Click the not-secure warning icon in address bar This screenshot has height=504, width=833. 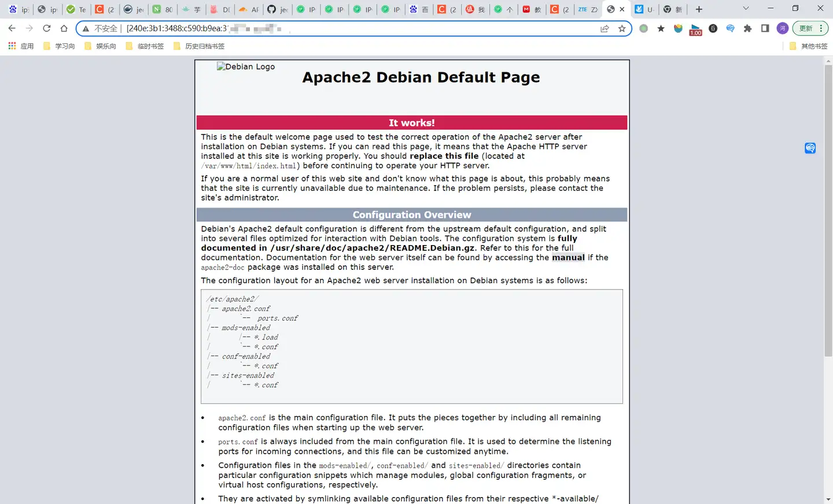[86, 28]
